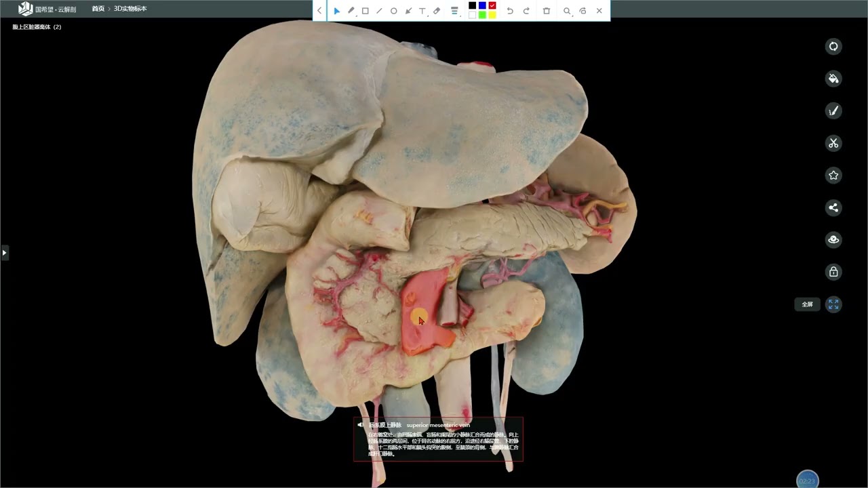Undo the last annotation
The image size is (868, 488).
(510, 11)
